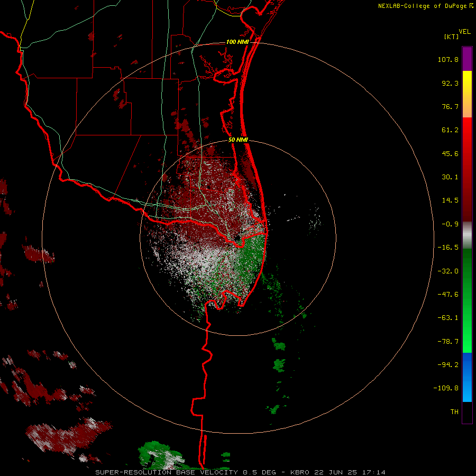476x476 pixels.
Task: Click the blue segment of the color bar
Action: tap(467, 377)
